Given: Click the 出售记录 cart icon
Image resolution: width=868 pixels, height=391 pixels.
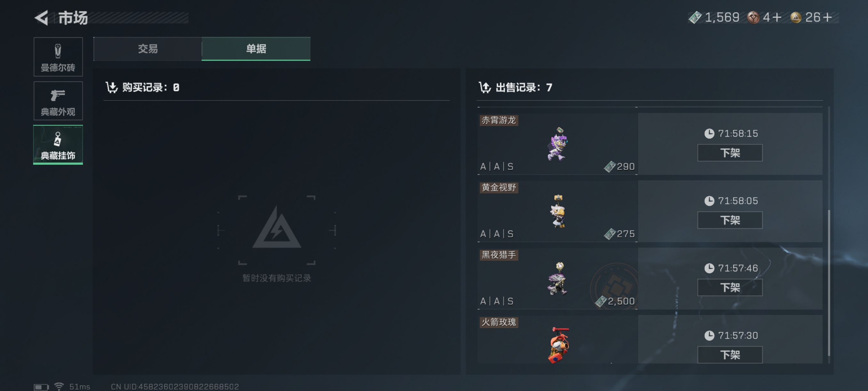Looking at the screenshot, I should click(485, 87).
